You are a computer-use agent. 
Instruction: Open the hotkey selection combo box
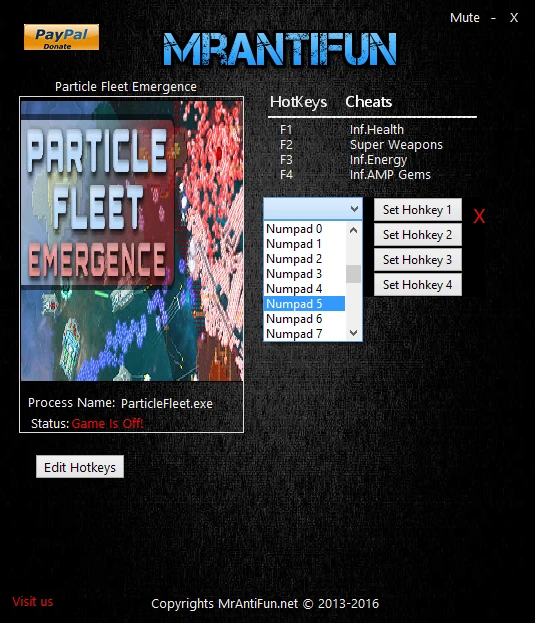pos(313,209)
